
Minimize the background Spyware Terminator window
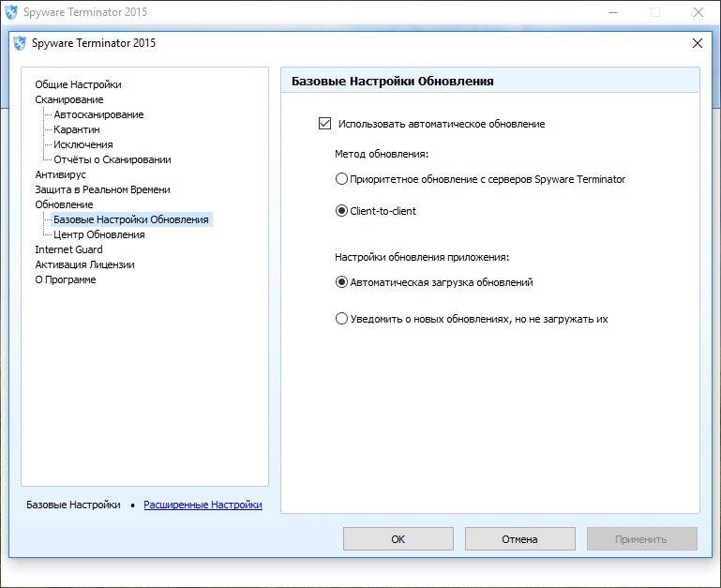click(x=613, y=12)
